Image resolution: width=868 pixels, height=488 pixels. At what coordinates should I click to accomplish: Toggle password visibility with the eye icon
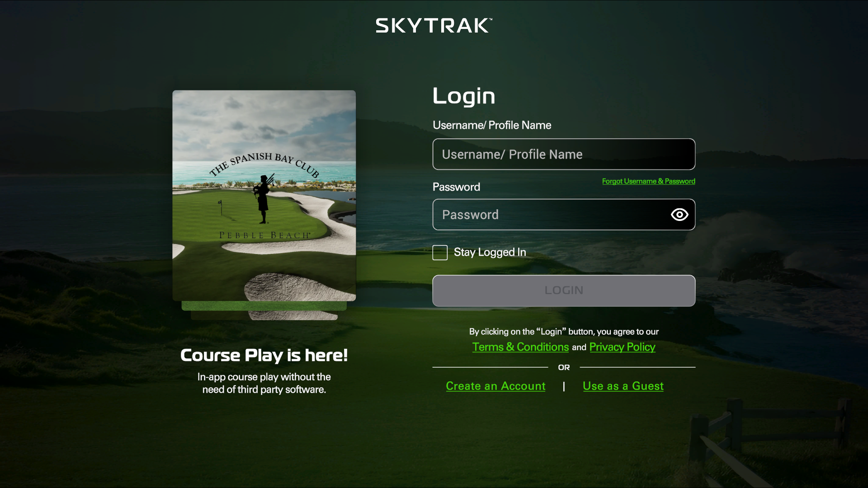pyautogui.click(x=679, y=215)
